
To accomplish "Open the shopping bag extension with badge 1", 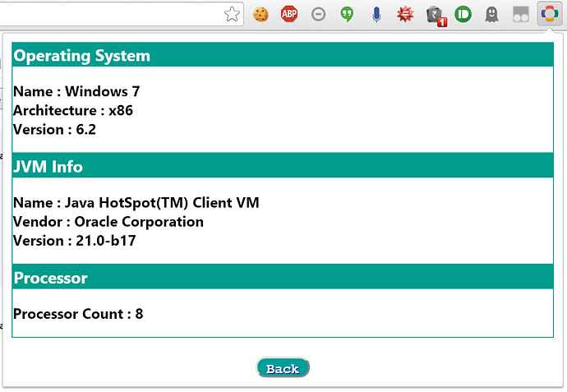I will 436,16.
